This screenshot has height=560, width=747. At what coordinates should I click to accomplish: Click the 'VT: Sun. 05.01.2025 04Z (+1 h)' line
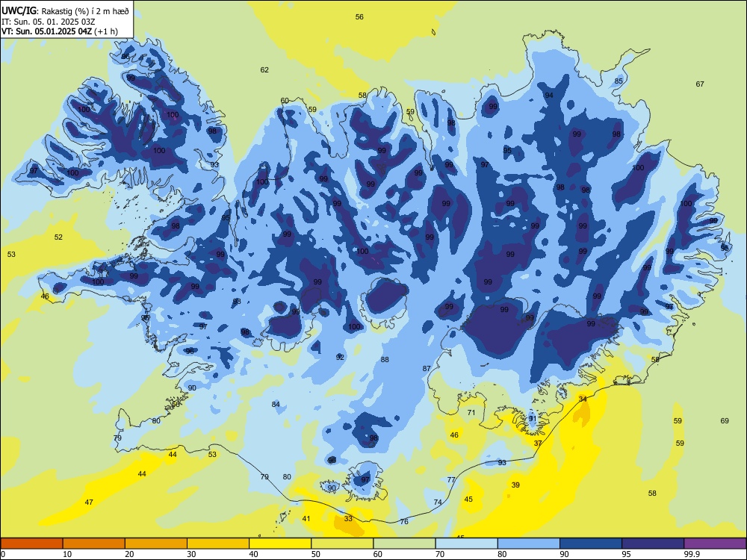60,31
